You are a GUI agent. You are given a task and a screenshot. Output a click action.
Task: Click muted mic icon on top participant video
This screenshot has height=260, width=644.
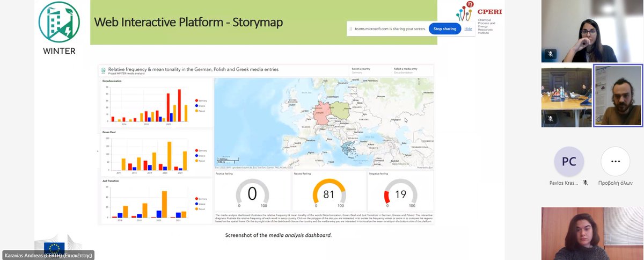[550, 54]
